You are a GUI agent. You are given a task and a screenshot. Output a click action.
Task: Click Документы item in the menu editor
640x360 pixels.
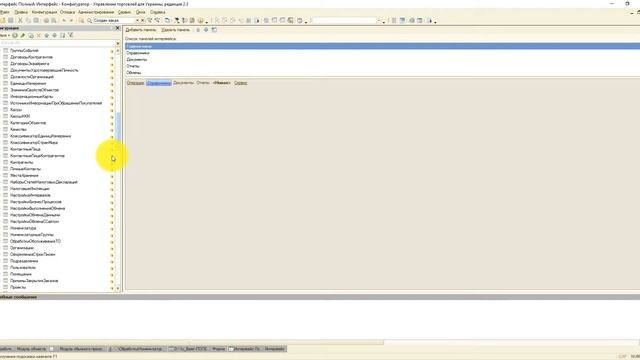pyautogui.click(x=183, y=83)
